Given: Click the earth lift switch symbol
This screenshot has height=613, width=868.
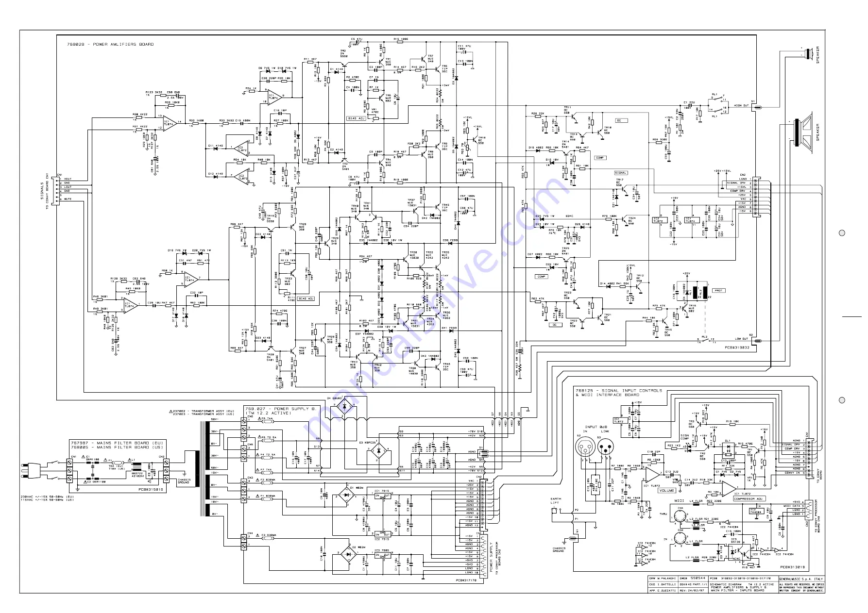Looking at the screenshot, I should 557,510.
